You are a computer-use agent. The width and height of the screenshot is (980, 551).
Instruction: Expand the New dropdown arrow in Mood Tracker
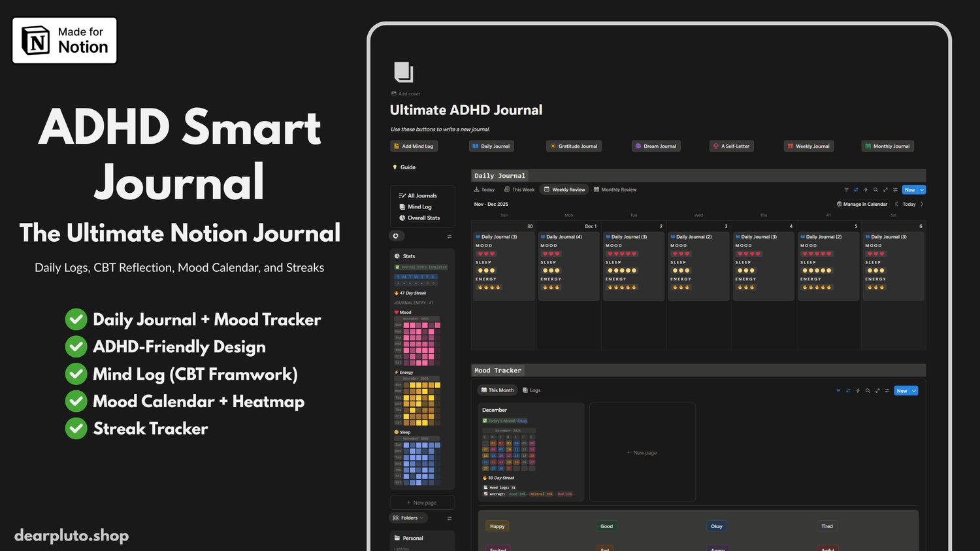(x=914, y=391)
